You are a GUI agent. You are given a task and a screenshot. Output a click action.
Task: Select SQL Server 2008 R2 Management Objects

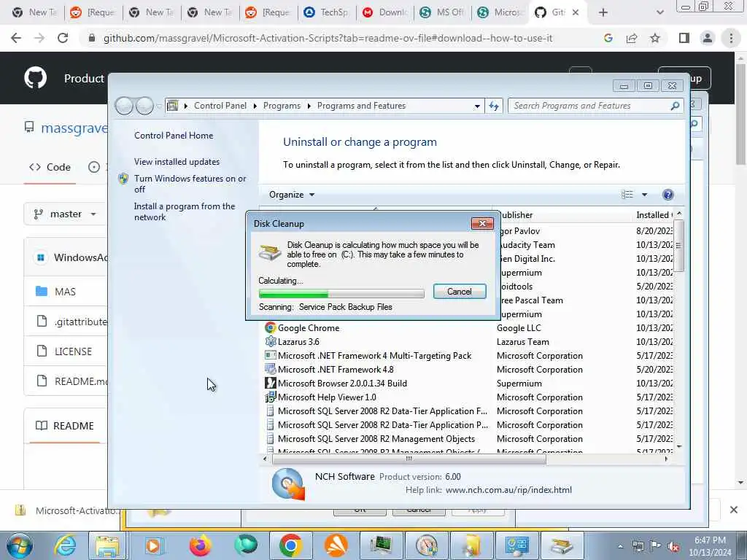pos(376,438)
